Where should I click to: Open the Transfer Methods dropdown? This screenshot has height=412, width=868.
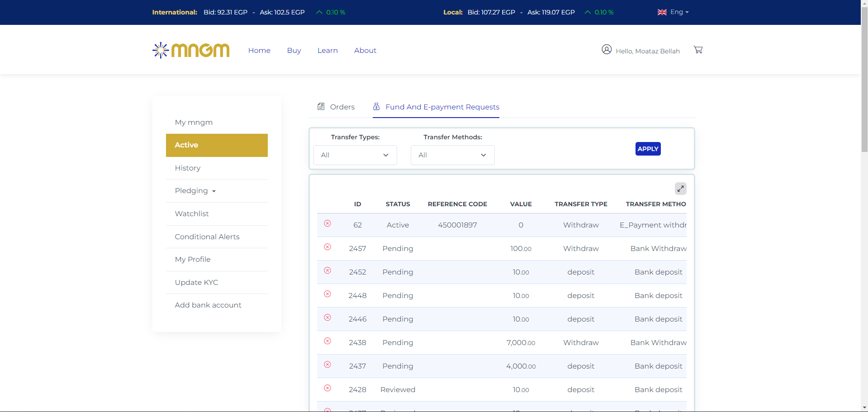(452, 155)
